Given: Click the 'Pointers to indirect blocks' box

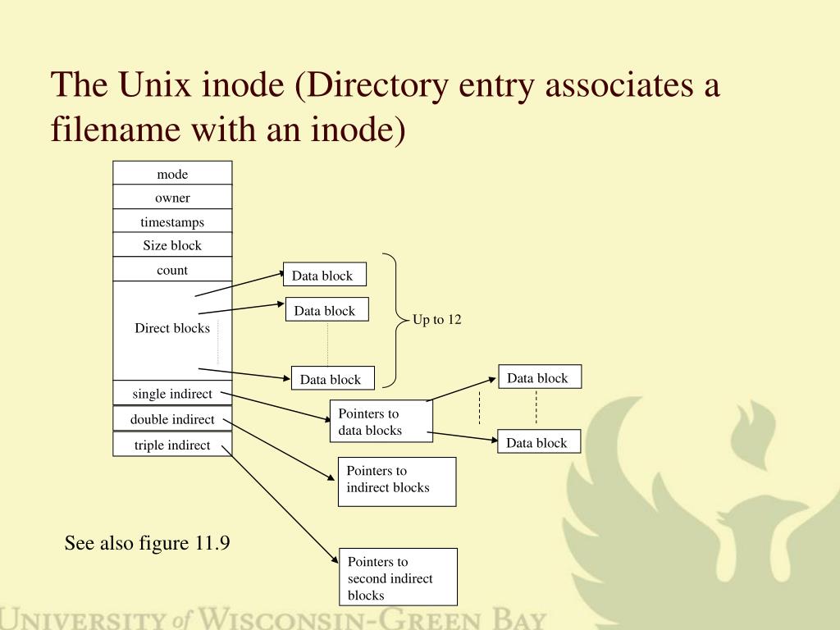Looking at the screenshot, I should (397, 482).
